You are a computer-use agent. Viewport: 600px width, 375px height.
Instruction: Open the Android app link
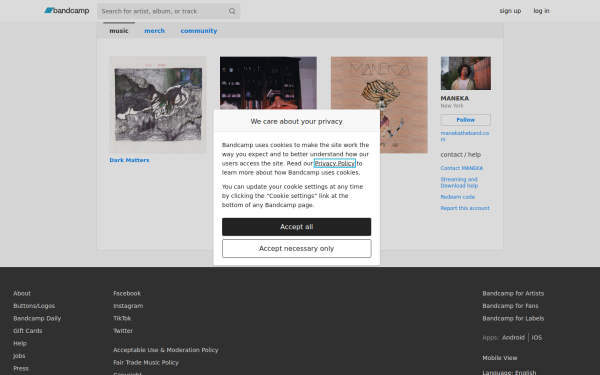513,338
